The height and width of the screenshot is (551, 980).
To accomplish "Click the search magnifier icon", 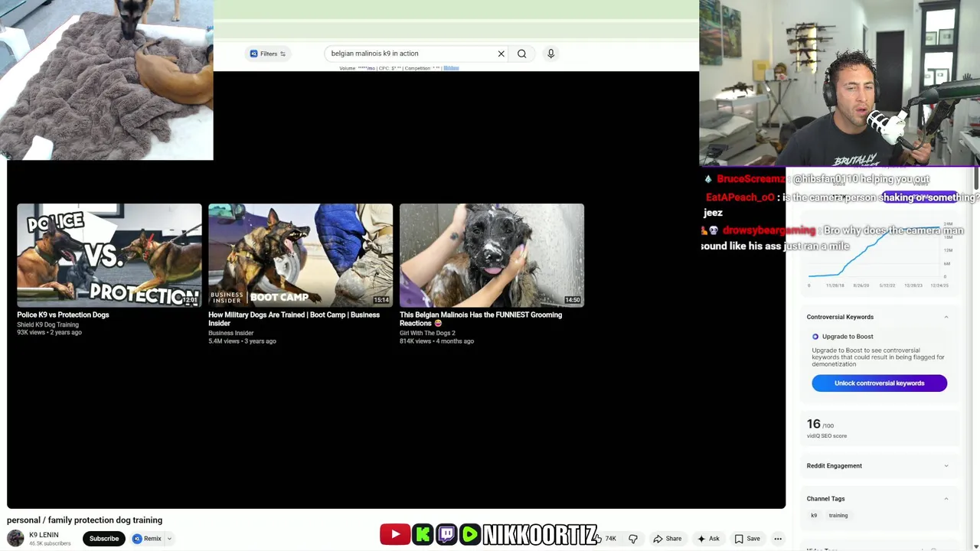I will [x=522, y=54].
